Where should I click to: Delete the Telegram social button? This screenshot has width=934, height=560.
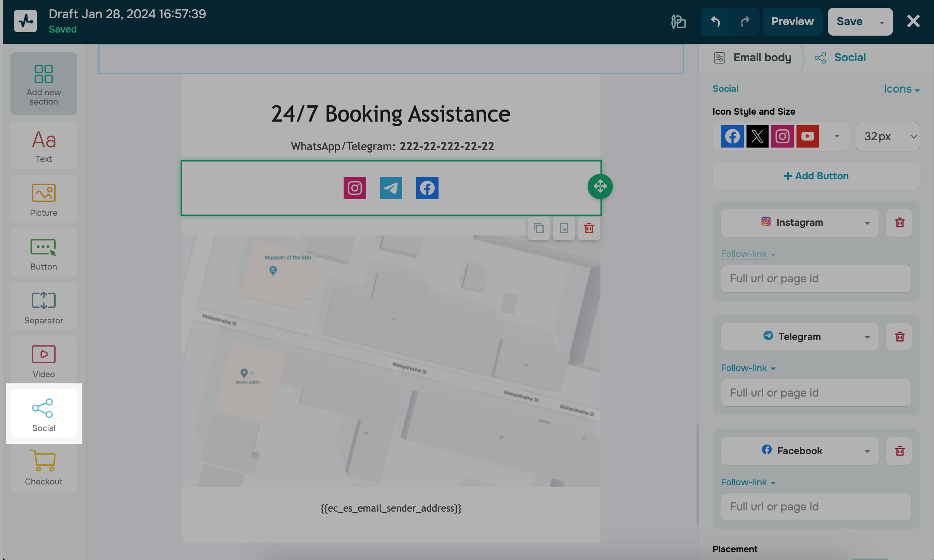pyautogui.click(x=899, y=337)
